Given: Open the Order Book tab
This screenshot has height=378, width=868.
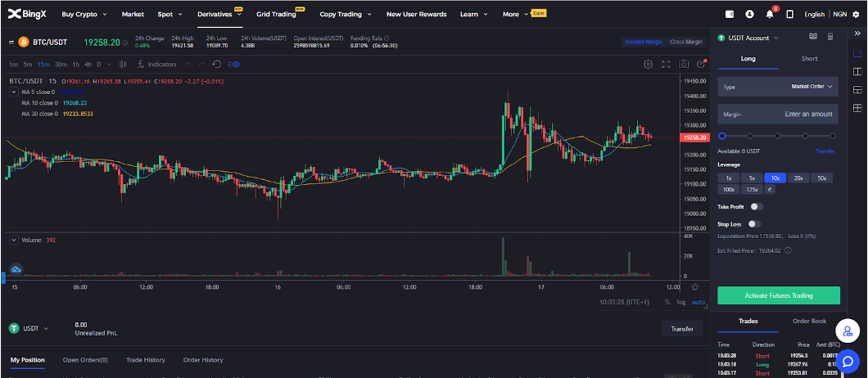Looking at the screenshot, I should click(x=809, y=321).
